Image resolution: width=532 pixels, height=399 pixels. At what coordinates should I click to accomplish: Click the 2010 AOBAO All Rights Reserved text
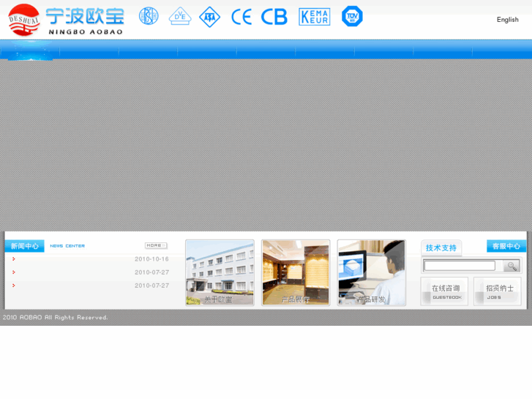point(55,318)
